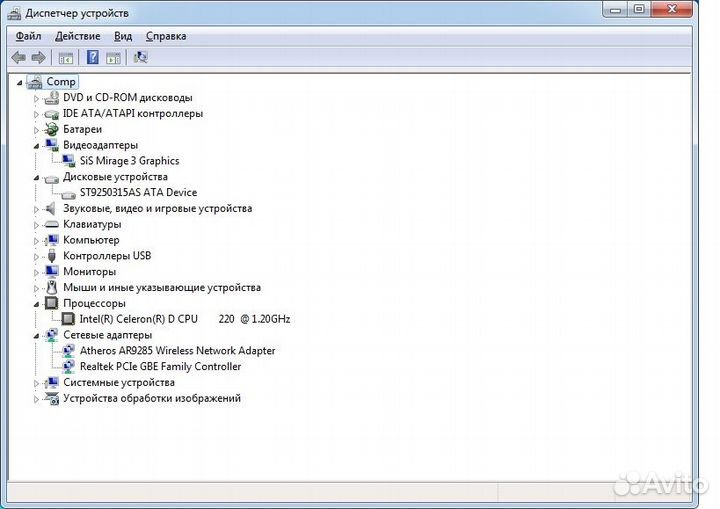The width and height of the screenshot is (720, 509).
Task: Collapse the Сетевые адаптеры category
Action: 36,336
